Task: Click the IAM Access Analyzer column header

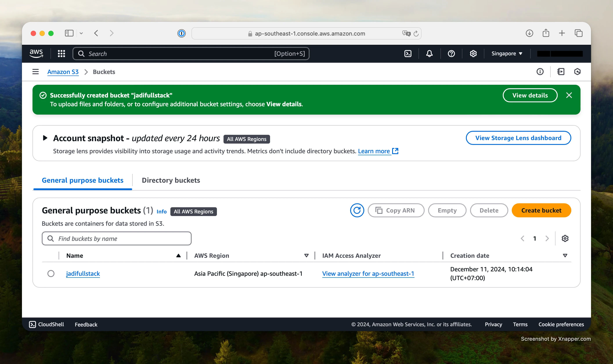Action: (351, 256)
